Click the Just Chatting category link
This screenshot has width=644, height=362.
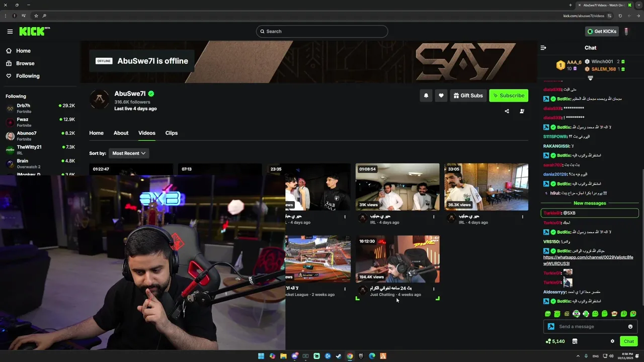click(x=382, y=295)
